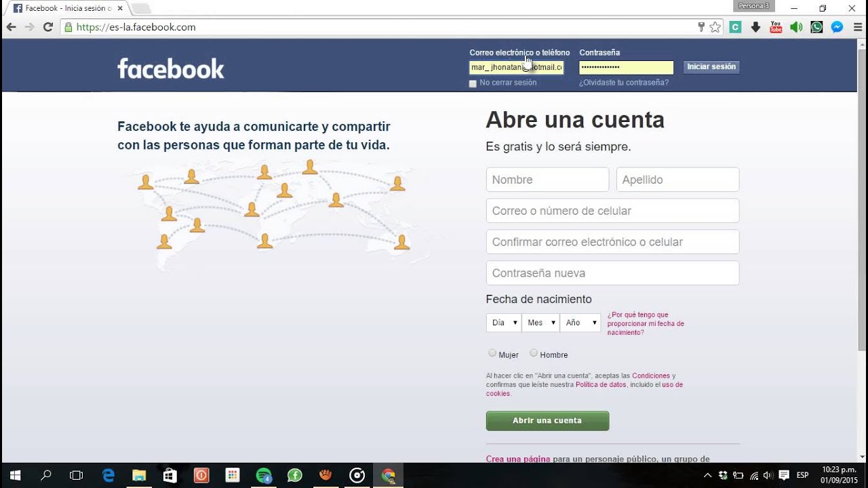Viewport: 868px width, 488px height.
Task: Open the Política de datos link
Action: pyautogui.click(x=601, y=384)
